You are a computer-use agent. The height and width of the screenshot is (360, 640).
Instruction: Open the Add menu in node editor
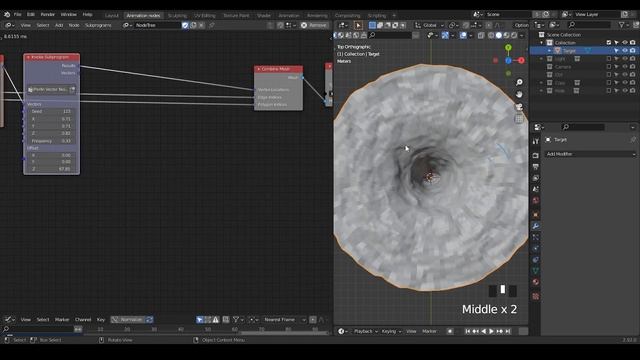point(59,25)
